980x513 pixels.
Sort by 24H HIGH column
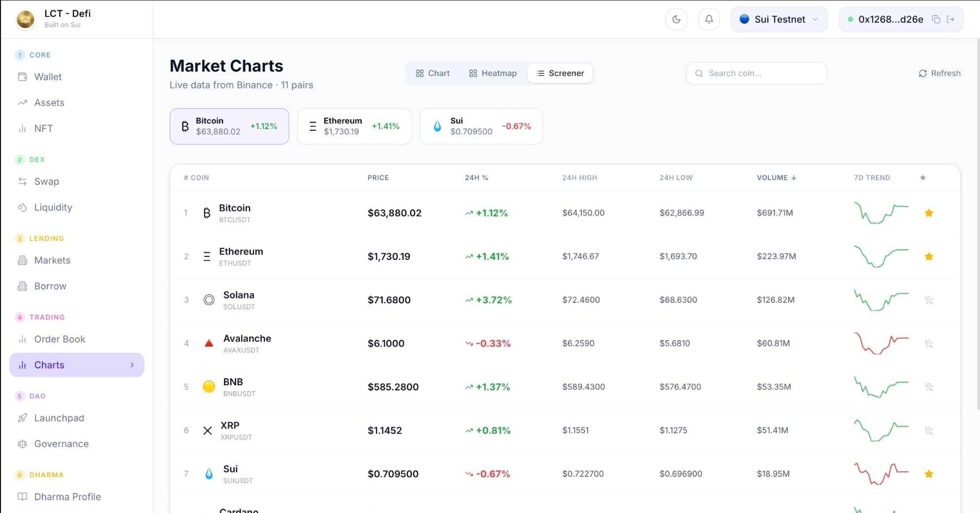579,178
